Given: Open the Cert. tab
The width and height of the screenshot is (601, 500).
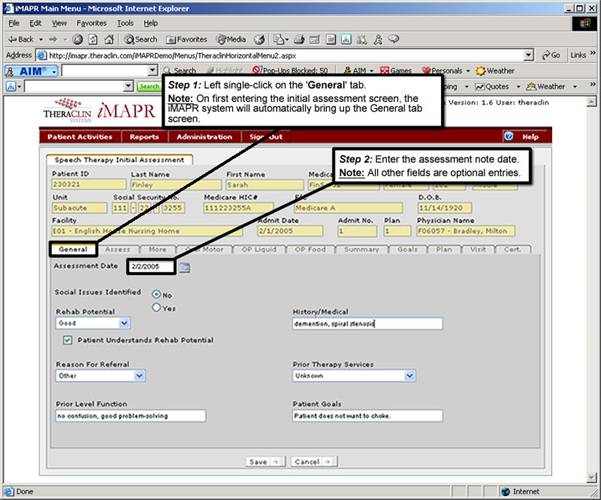Looking at the screenshot, I should click(x=512, y=249).
